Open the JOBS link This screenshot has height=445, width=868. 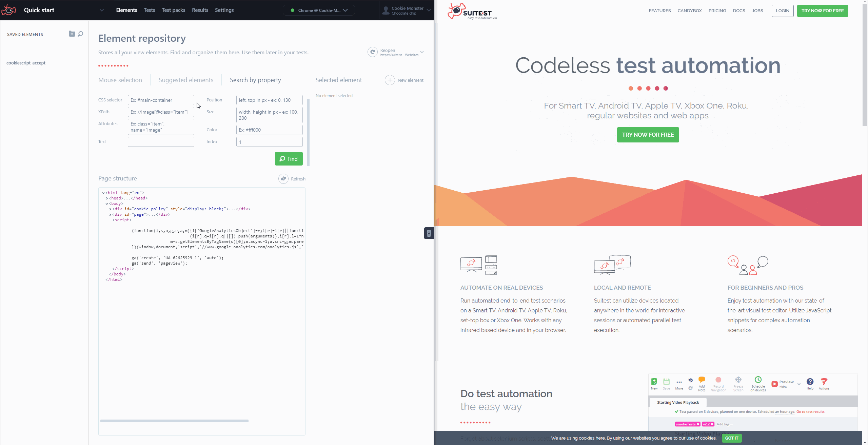coord(757,11)
